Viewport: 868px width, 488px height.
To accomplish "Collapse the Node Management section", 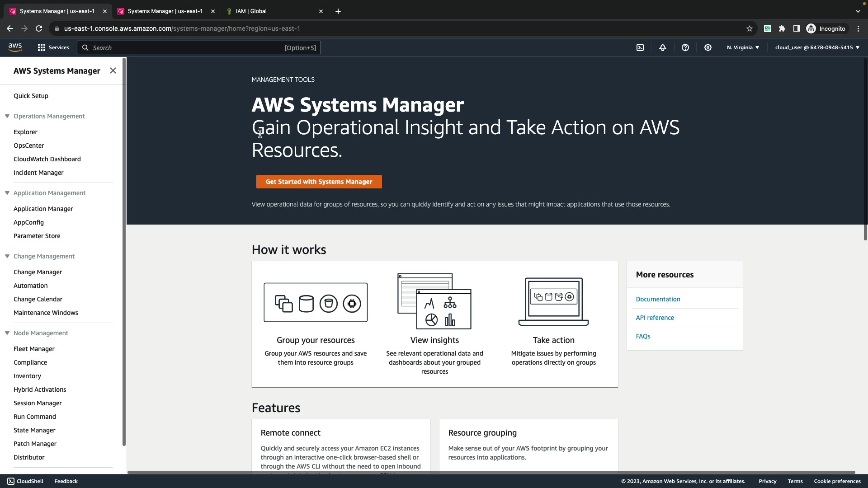I will click(7, 333).
